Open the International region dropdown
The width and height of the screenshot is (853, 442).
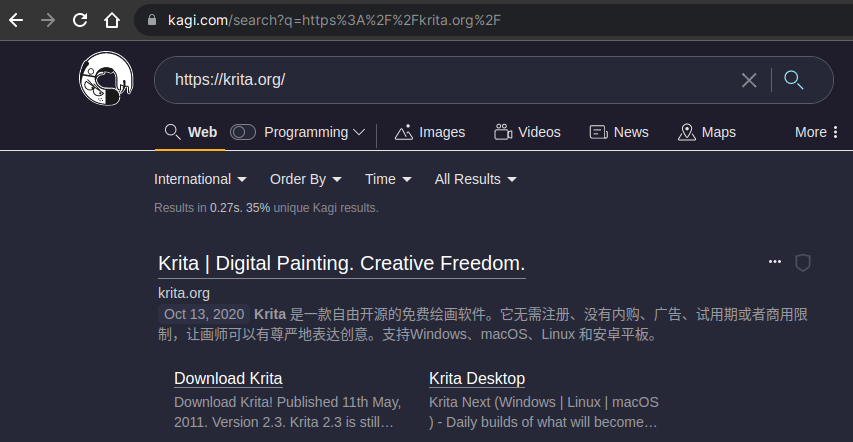[200, 179]
